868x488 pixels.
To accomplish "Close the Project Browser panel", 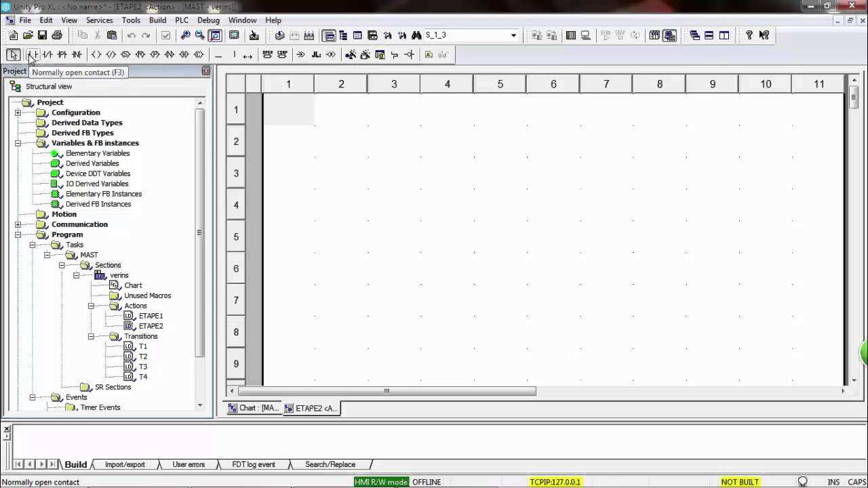I will (x=206, y=71).
